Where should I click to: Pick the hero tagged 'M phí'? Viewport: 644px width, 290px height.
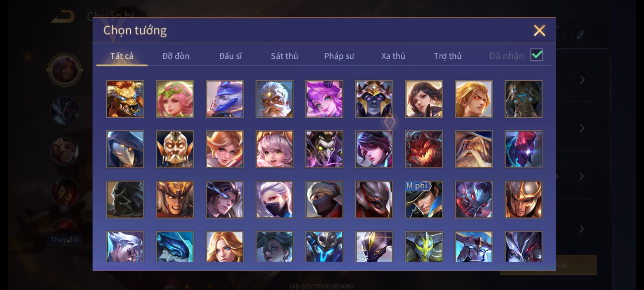(x=424, y=200)
